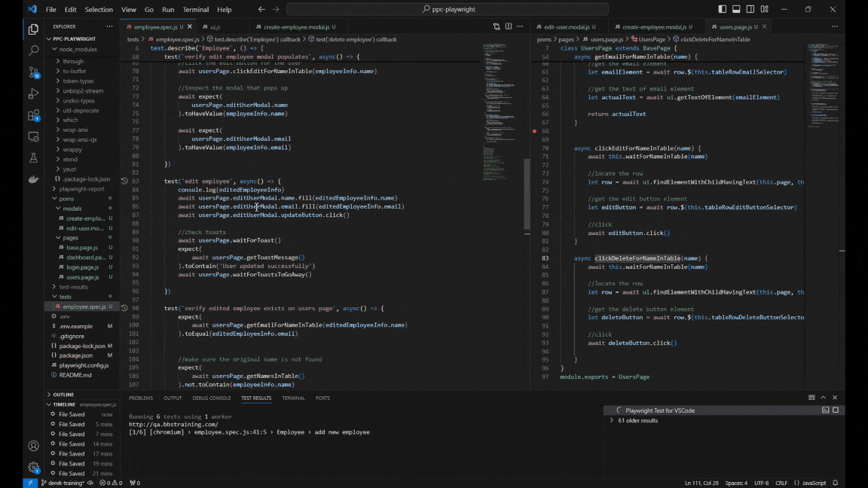Open the Terminal menu
Screen dimensions: 868x488
pos(196,10)
